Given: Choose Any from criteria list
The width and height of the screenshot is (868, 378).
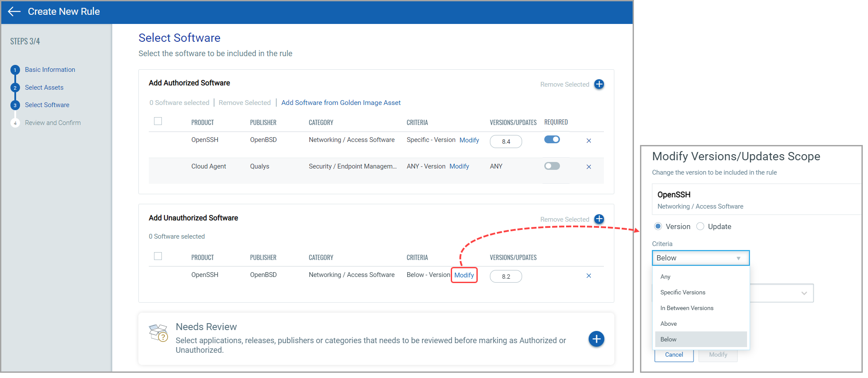Looking at the screenshot, I should coord(701,277).
